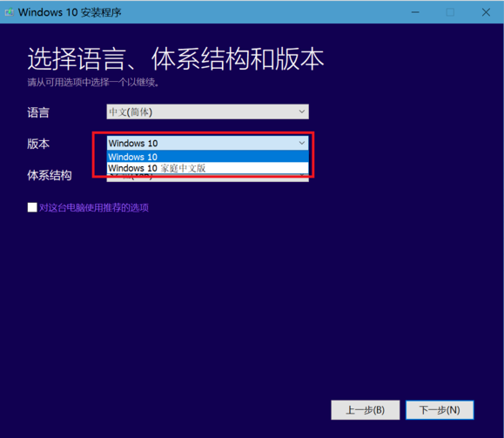Click the disabled maximize button

point(450,12)
